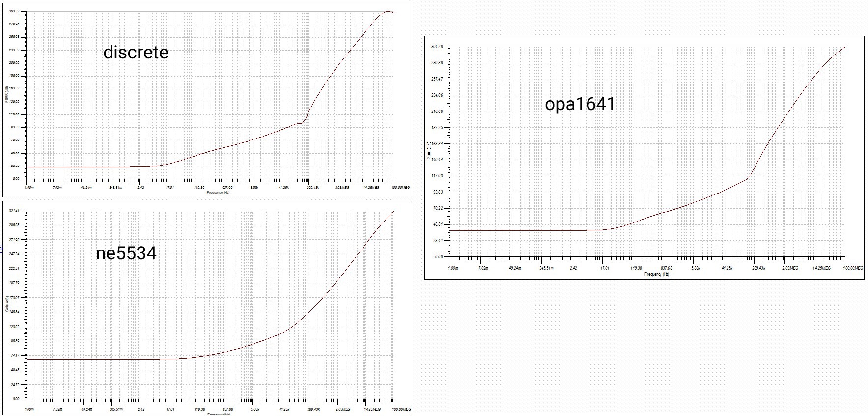Viewport: 868px width, 416px height.
Task: Click the 74.17 y-axis value on ne5534 plot
Action: pyautogui.click(x=15, y=355)
